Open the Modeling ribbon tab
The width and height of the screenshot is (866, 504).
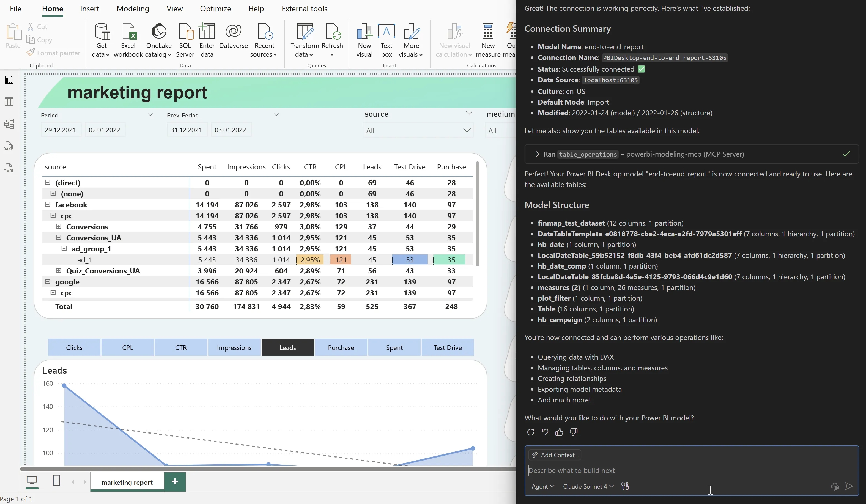(133, 9)
